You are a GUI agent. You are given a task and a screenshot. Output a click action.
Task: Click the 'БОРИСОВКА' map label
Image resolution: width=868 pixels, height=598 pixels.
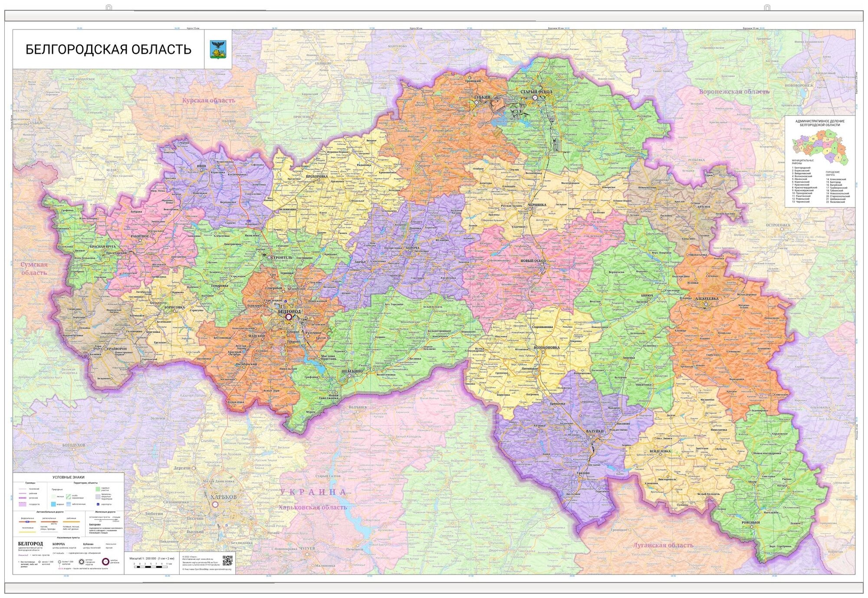coord(174,307)
